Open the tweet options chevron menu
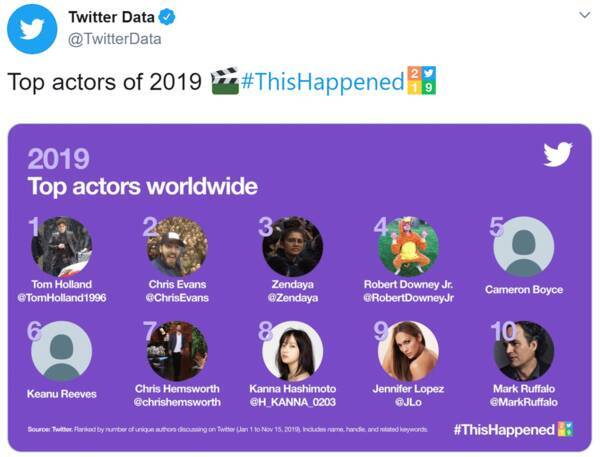The height and width of the screenshot is (457, 600). [x=585, y=15]
